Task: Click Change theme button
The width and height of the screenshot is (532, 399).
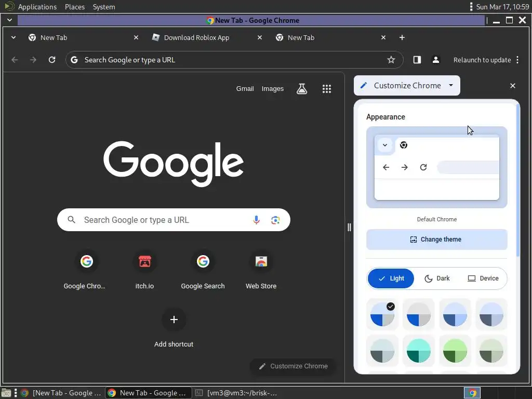Action: point(436,240)
